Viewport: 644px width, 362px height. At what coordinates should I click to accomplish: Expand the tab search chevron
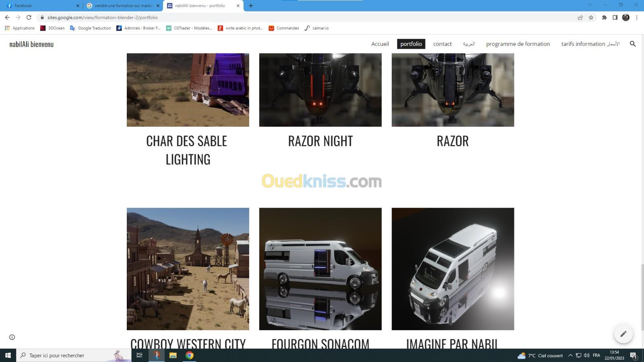(x=590, y=5)
